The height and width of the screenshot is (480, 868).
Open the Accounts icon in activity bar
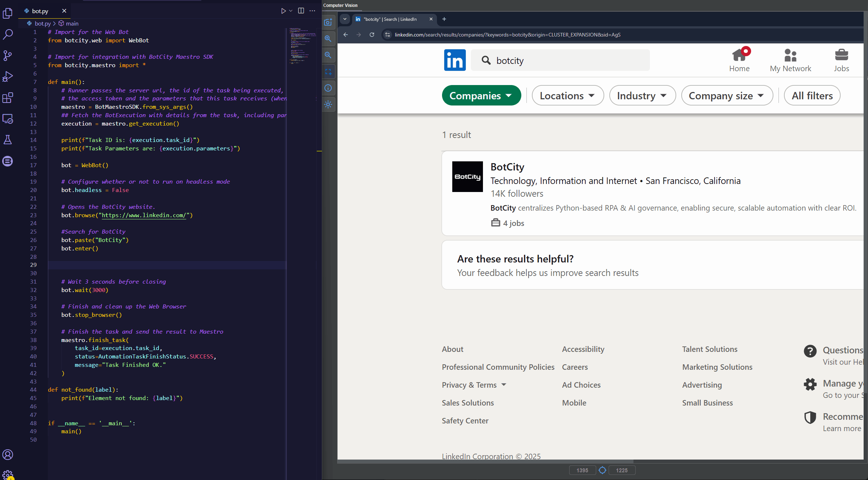(x=8, y=455)
